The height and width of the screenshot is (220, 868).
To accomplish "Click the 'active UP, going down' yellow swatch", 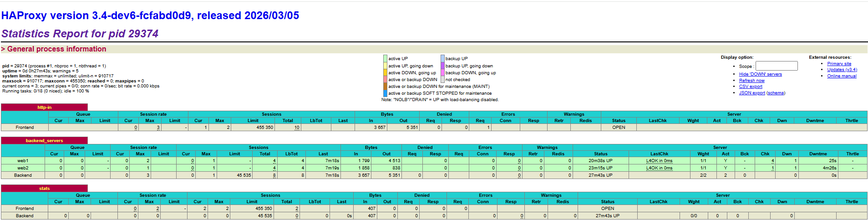I will pos(385,66).
